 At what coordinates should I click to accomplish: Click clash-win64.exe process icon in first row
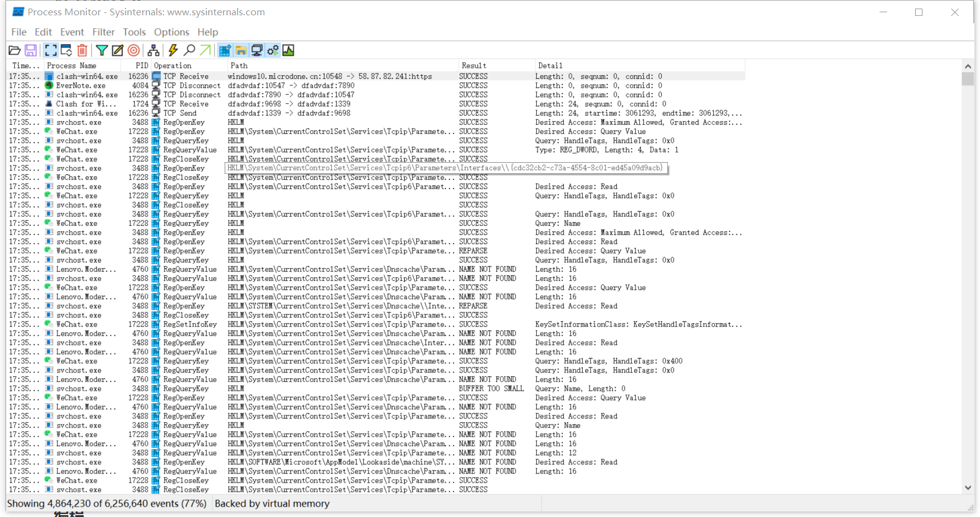[x=49, y=76]
